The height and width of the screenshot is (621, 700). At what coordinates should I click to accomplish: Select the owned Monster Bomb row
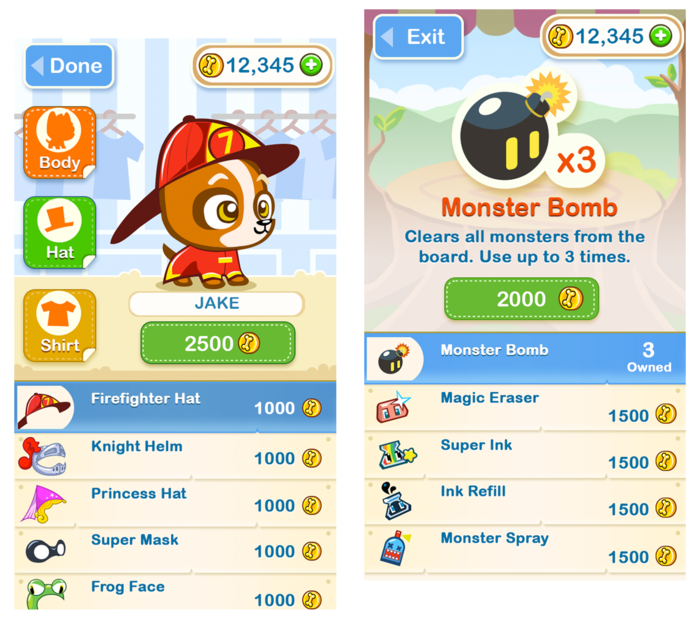tap(525, 358)
